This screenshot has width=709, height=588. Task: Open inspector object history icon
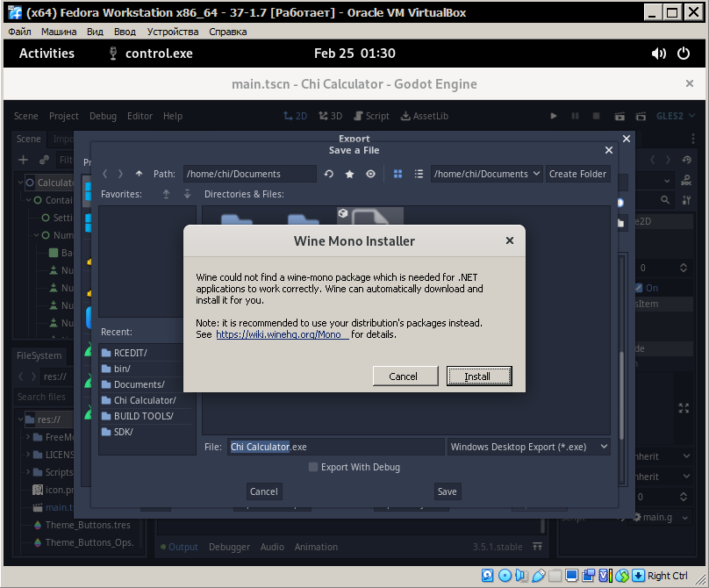[687, 160]
